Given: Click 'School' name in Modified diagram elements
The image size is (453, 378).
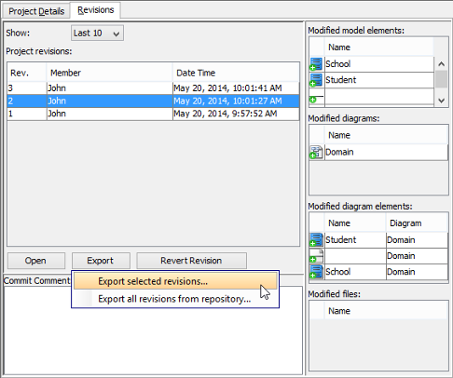Looking at the screenshot, I should (x=338, y=272).
